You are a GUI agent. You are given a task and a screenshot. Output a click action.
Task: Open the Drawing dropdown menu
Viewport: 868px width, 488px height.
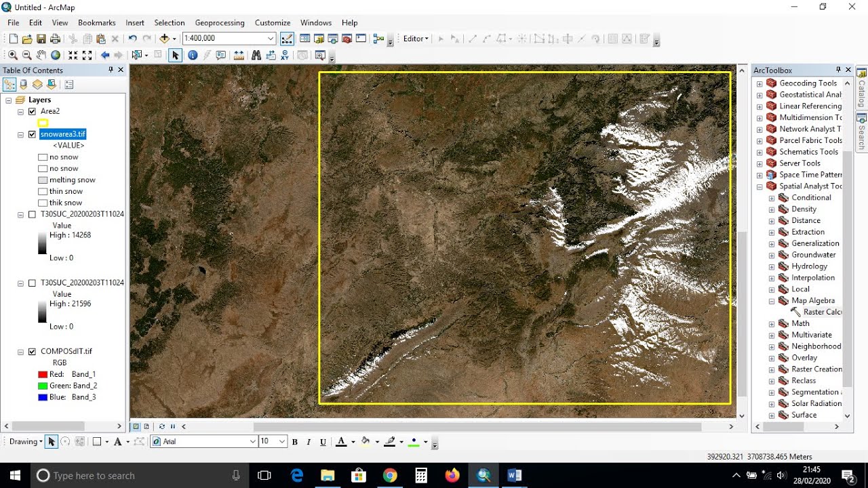click(26, 442)
